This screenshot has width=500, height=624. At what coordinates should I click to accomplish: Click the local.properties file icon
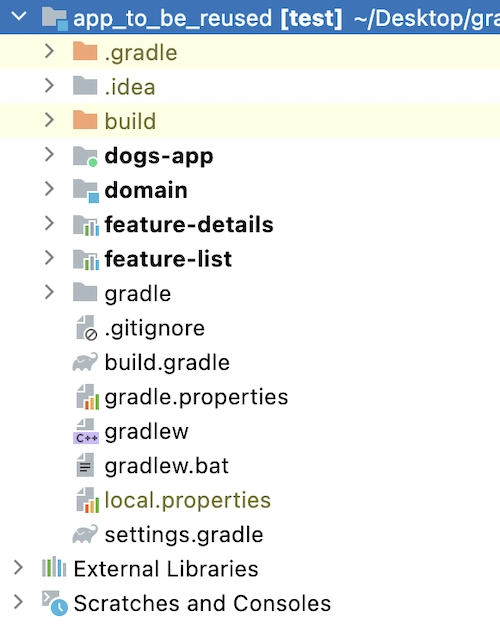click(x=87, y=500)
